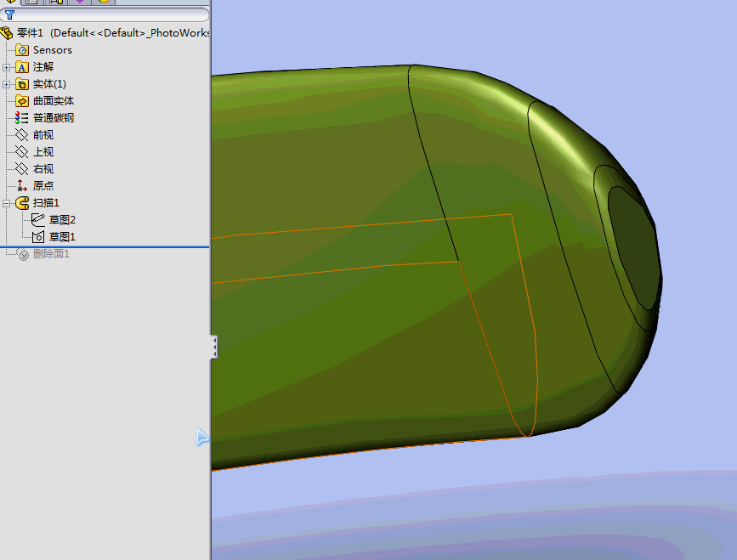Expand the 注解 annotations node
Screen dimensions: 737x560
6,67
